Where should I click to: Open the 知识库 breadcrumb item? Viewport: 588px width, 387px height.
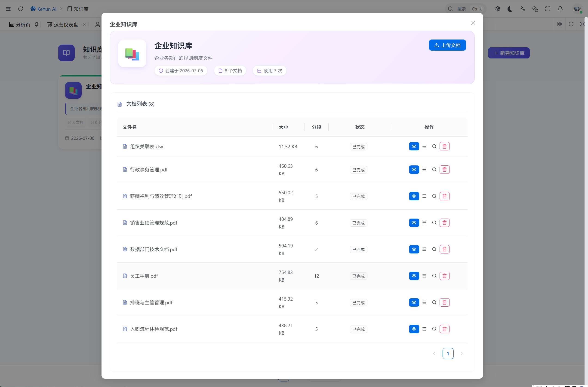pos(78,9)
